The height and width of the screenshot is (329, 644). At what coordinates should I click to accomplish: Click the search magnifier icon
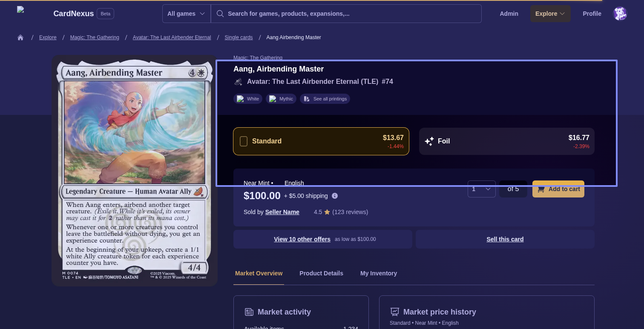pos(220,14)
